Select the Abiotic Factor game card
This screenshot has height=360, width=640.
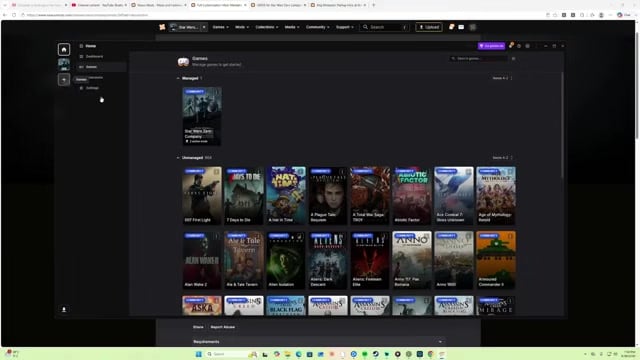[412, 196]
